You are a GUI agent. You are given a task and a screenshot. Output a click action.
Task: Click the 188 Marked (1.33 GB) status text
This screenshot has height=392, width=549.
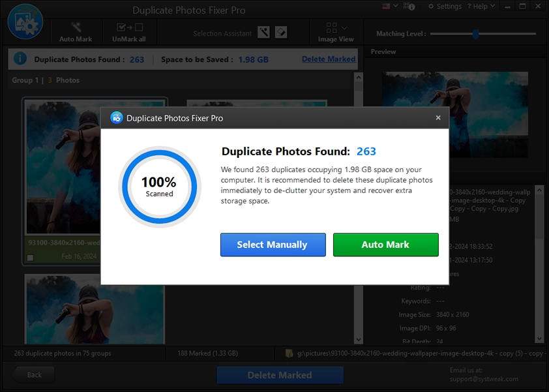click(207, 353)
